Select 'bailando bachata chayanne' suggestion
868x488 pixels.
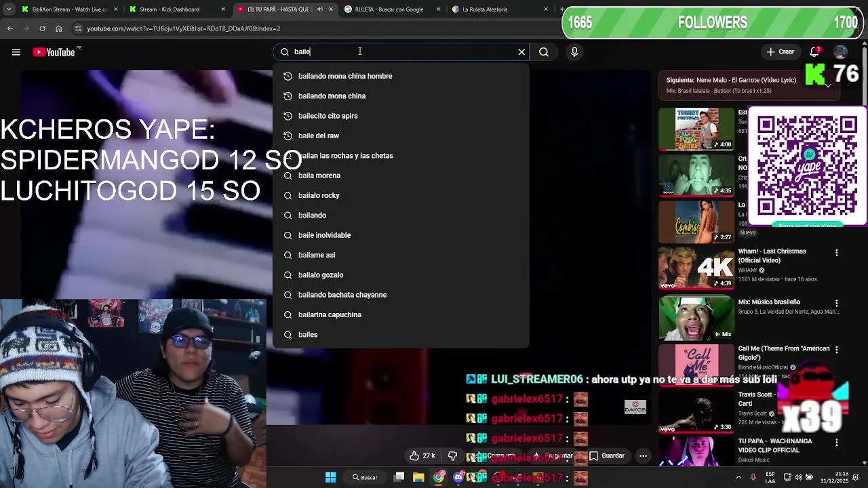point(401,295)
